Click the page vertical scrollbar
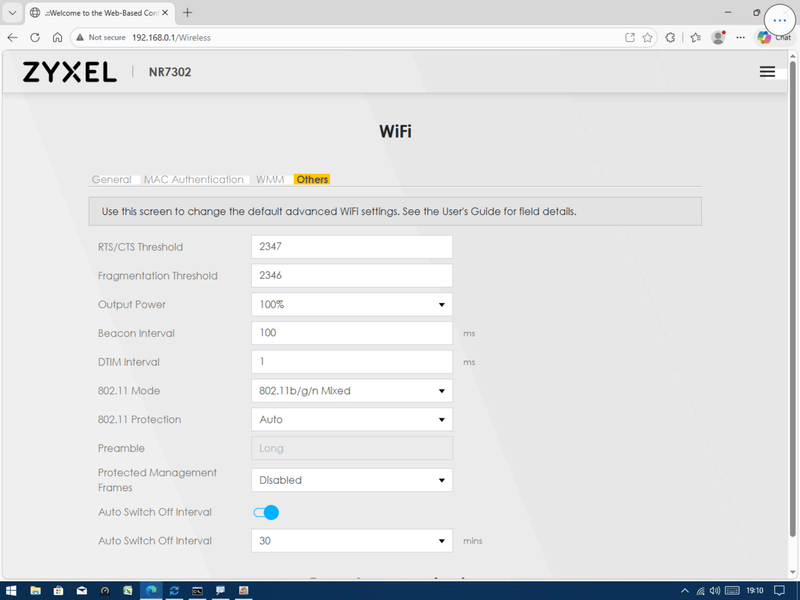This screenshot has width=800, height=600. [793, 298]
